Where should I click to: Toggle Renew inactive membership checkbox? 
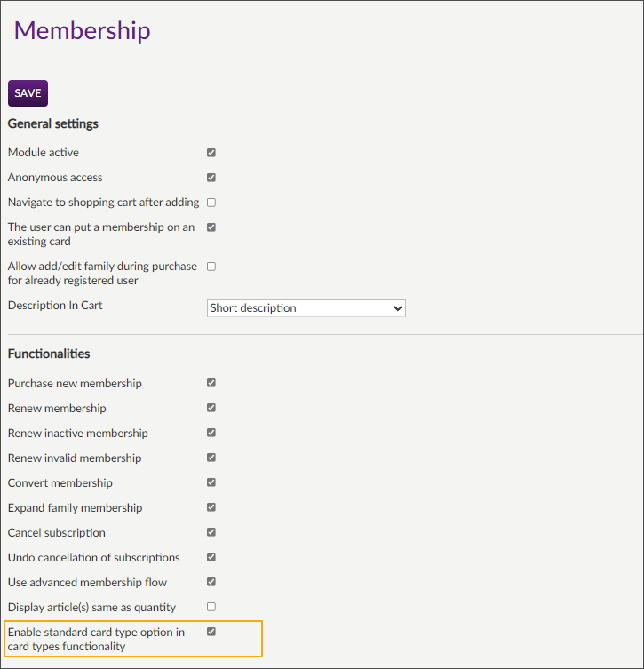tap(211, 434)
